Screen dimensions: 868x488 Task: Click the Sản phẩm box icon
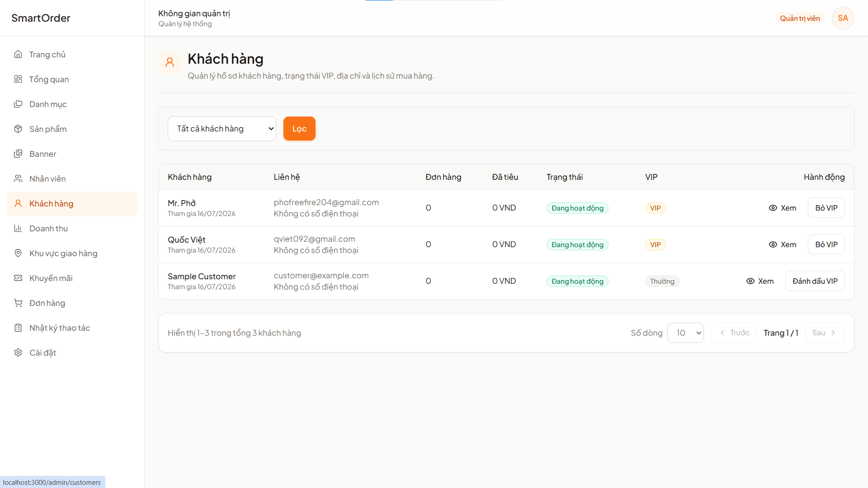18,129
